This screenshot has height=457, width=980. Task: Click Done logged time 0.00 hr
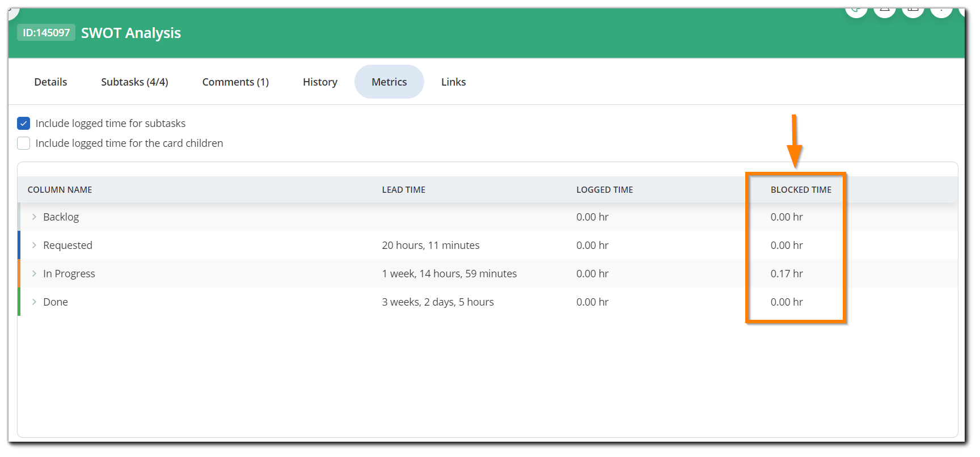pos(592,302)
